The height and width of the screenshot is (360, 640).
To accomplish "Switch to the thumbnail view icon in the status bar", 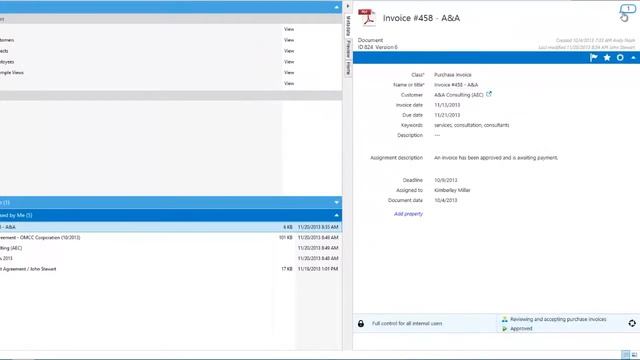I will point(634,355).
